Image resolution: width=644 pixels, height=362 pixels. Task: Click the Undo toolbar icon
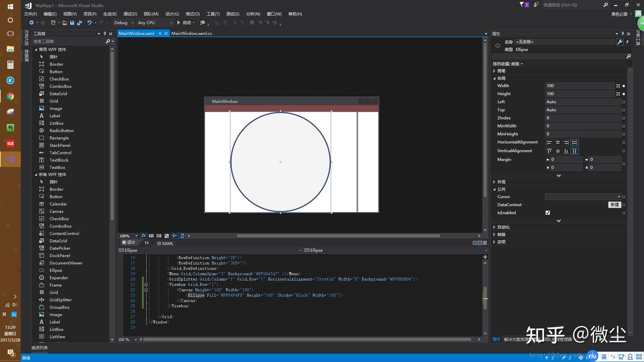(89, 23)
